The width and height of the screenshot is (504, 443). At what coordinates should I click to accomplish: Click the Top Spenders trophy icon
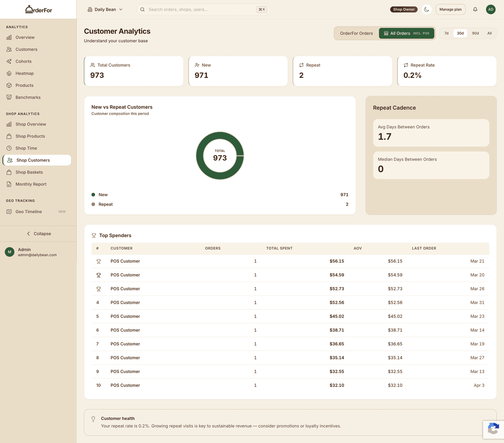94,236
